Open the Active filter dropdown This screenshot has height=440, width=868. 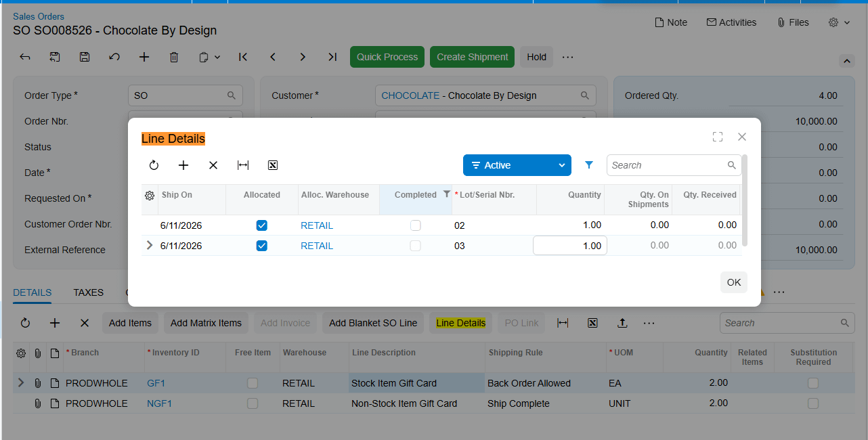[x=517, y=165]
